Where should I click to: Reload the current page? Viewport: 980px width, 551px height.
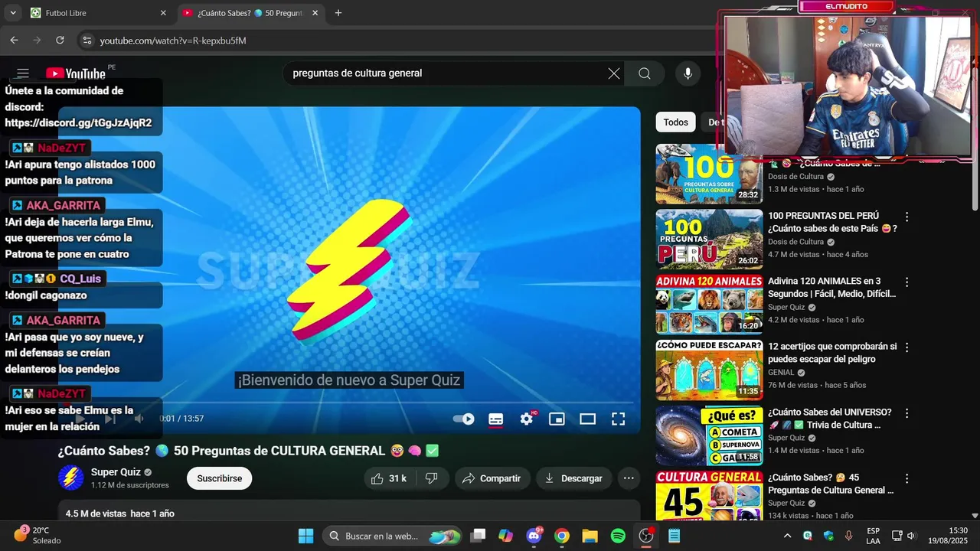(x=60, y=41)
